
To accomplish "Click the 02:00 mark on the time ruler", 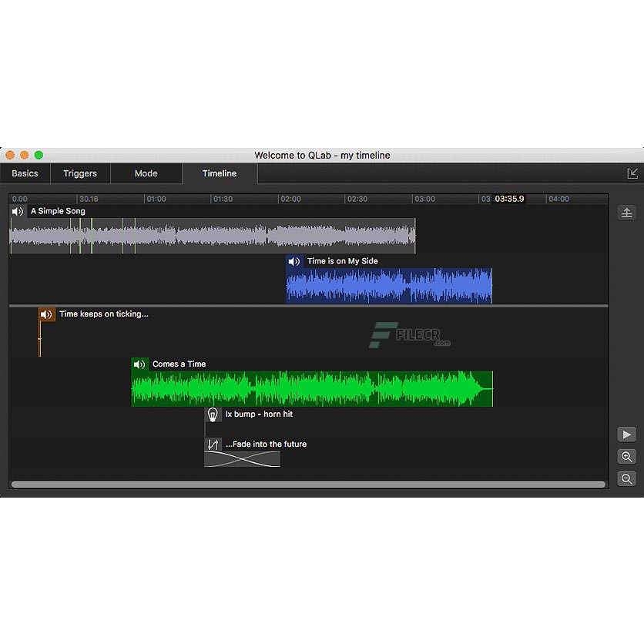I will [290, 199].
